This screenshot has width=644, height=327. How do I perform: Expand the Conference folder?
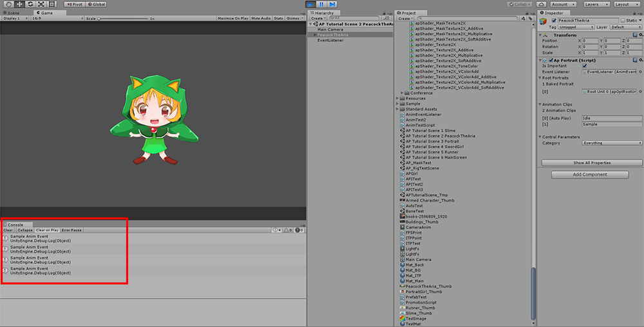pos(402,93)
